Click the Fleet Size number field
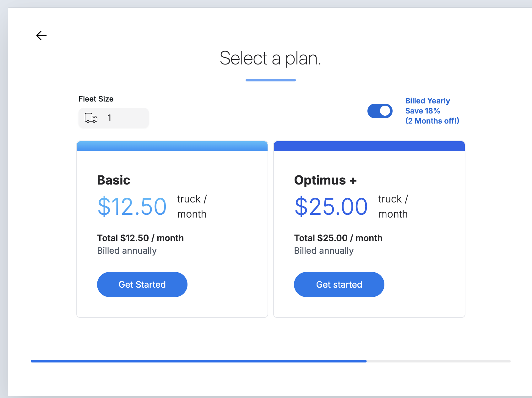The width and height of the screenshot is (532, 398). pyautogui.click(x=114, y=118)
